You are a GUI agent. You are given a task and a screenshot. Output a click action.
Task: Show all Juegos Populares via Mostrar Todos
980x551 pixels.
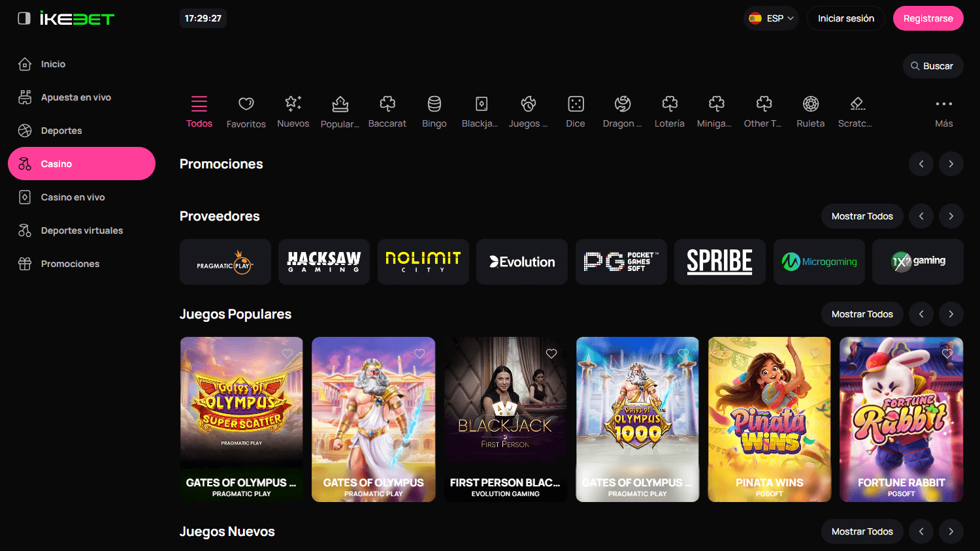coord(862,314)
